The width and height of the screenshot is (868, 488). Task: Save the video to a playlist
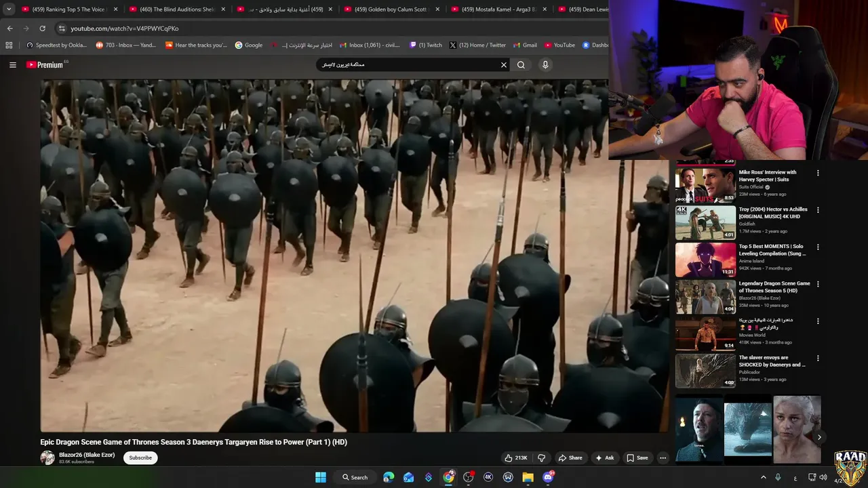pyautogui.click(x=637, y=458)
